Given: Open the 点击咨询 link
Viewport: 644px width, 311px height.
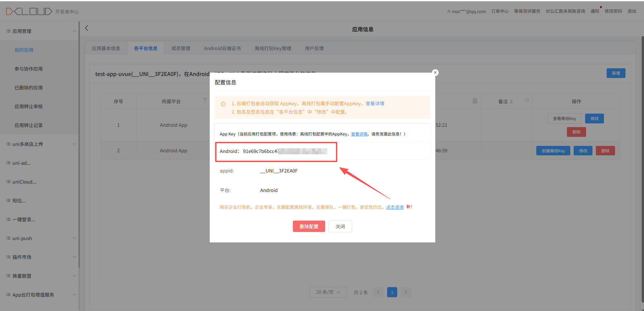Looking at the screenshot, I should click(395, 207).
